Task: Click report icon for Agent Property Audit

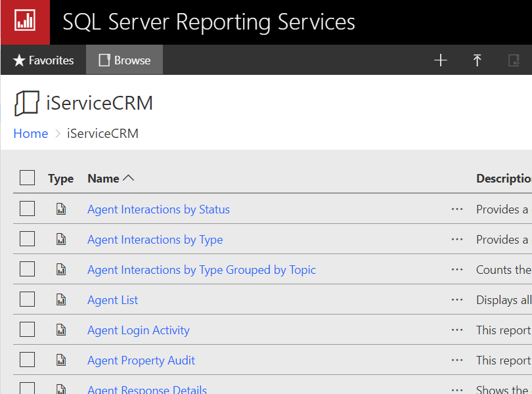Action: (61, 360)
